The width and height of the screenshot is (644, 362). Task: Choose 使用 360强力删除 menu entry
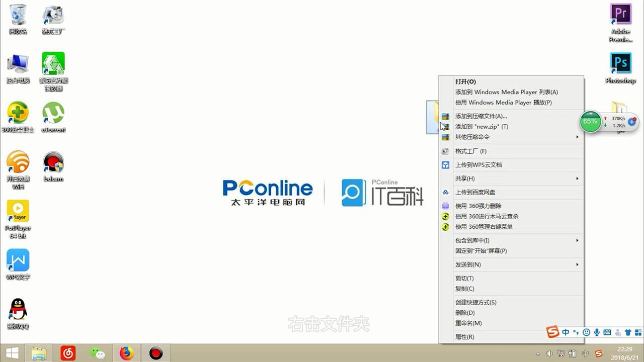point(511,206)
